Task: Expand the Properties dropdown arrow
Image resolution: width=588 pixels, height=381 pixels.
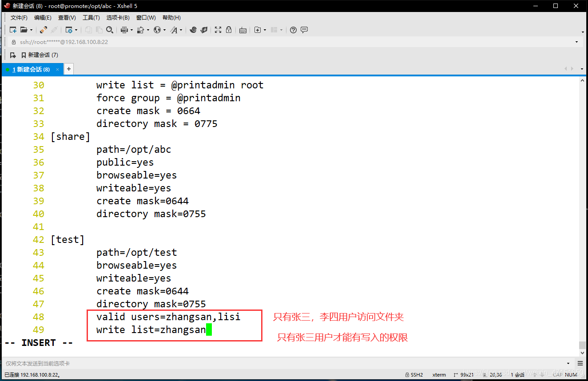Action: click(76, 30)
